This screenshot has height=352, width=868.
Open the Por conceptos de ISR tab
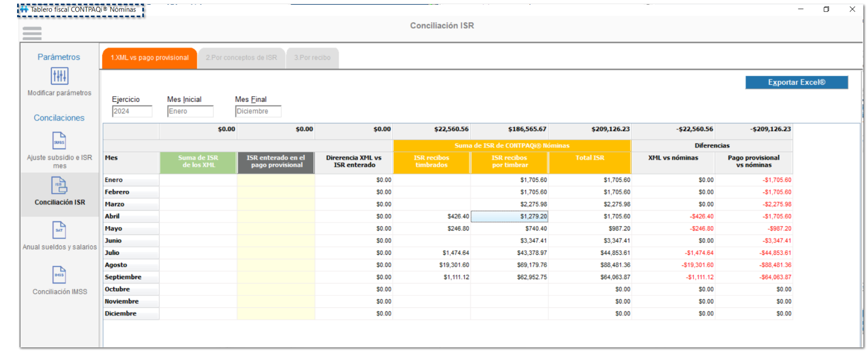pyautogui.click(x=242, y=58)
